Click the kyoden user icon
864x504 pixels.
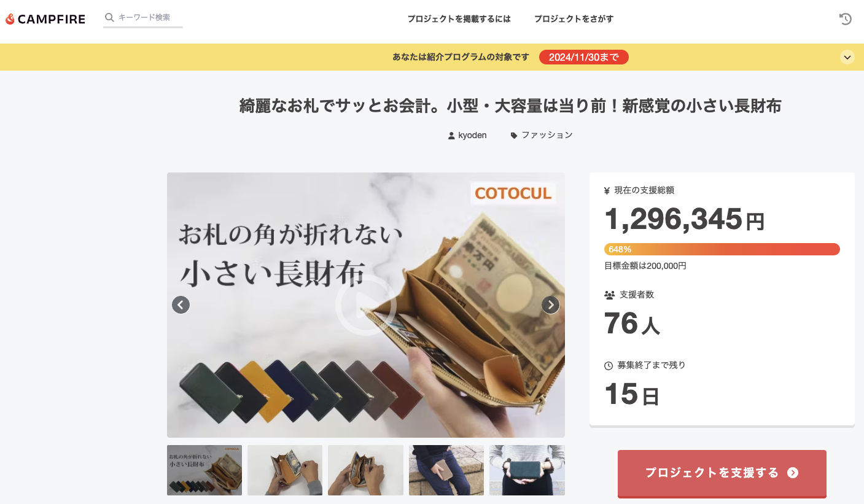pyautogui.click(x=452, y=135)
